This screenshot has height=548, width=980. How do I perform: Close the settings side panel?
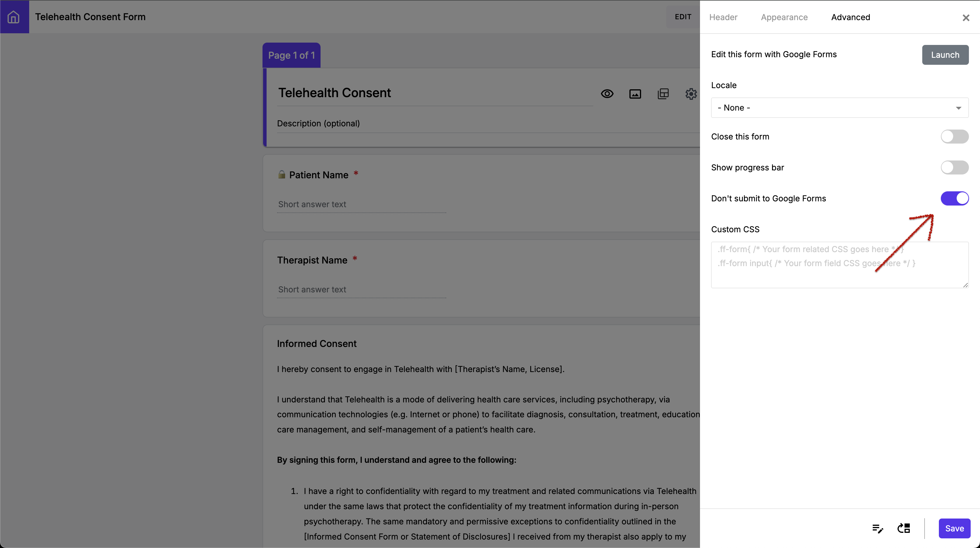[x=965, y=18]
